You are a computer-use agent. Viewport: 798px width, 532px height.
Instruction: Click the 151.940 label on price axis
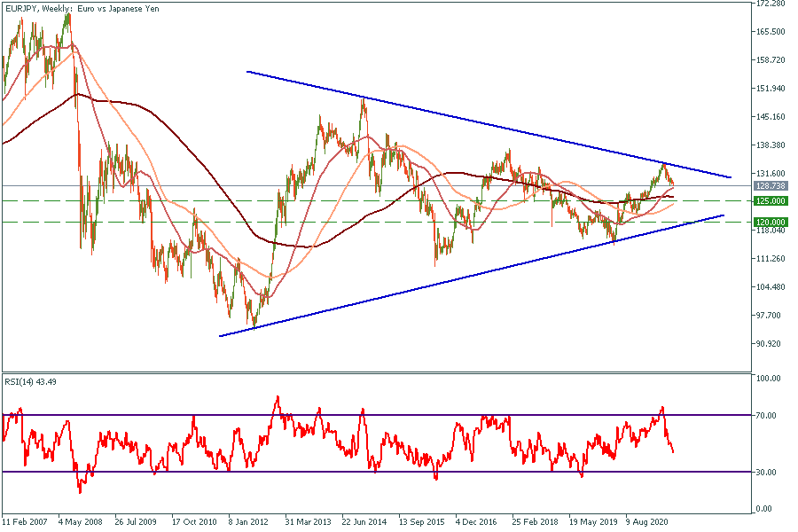tap(770, 89)
